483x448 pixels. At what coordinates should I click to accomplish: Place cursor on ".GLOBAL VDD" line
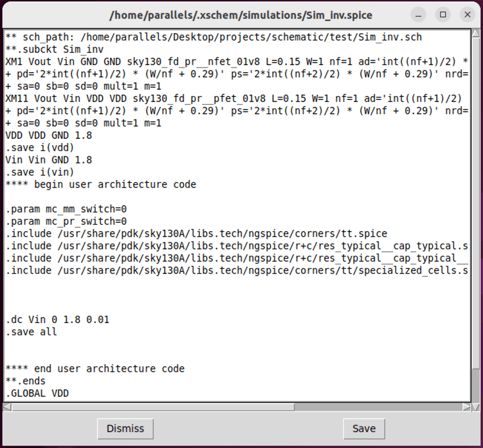coord(37,394)
